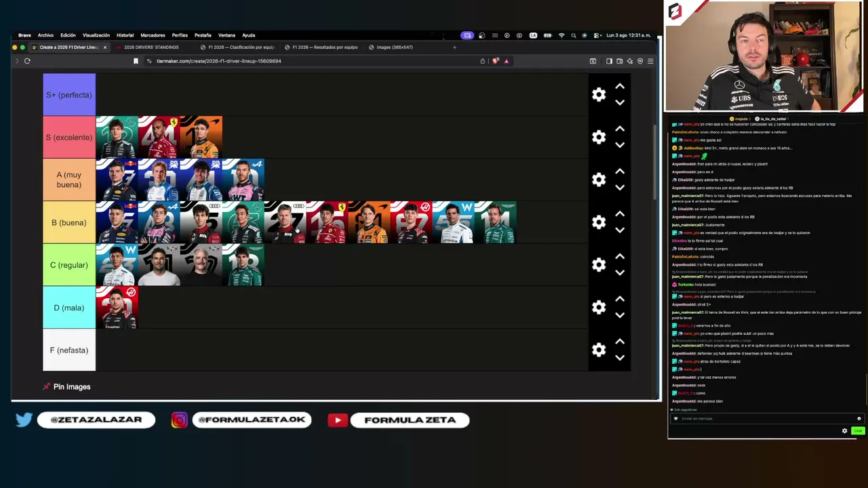Open the Perfiles menu
Viewport: 868px width, 488px height.
pyautogui.click(x=180, y=35)
